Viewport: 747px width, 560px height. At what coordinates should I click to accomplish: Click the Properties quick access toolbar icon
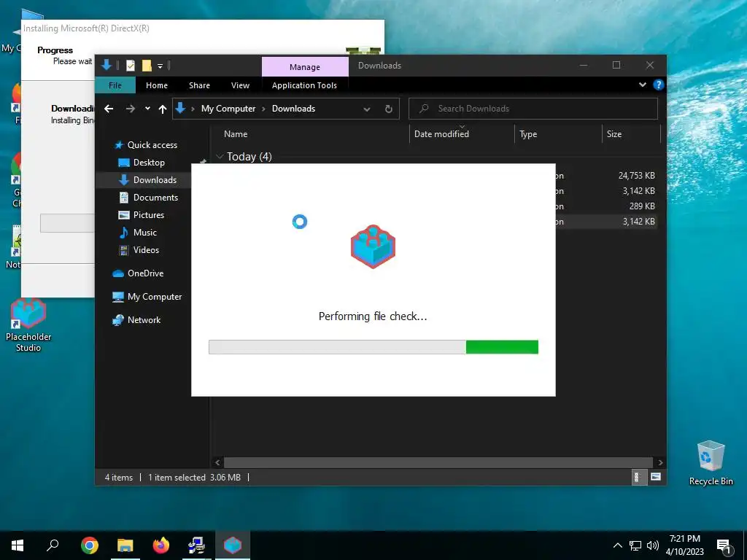click(x=130, y=65)
